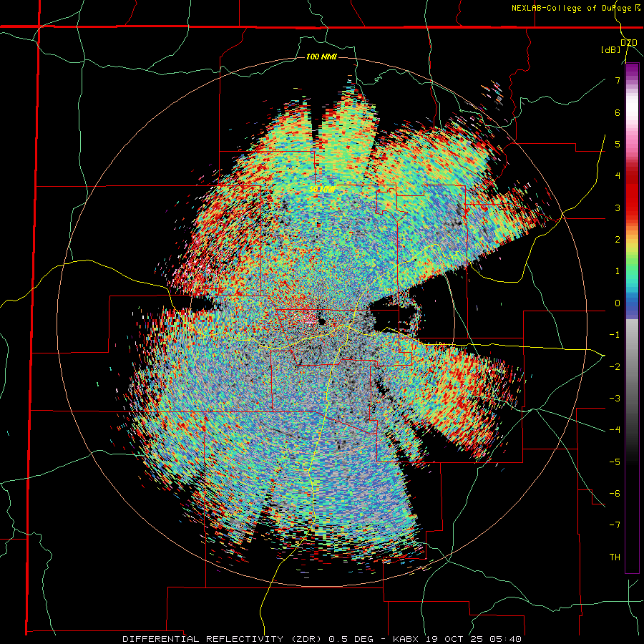The height and width of the screenshot is (644, 644).
Task: Click the 05:40 time stamp
Action: click(506, 639)
